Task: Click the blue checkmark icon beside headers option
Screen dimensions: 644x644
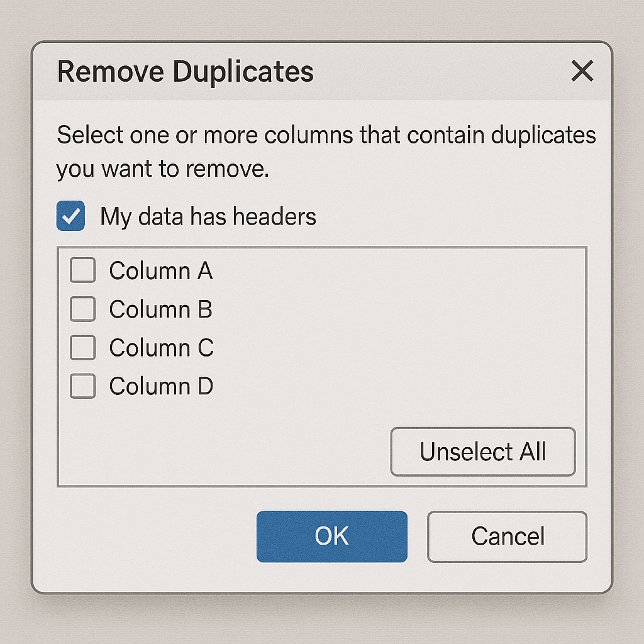Action: tap(70, 216)
